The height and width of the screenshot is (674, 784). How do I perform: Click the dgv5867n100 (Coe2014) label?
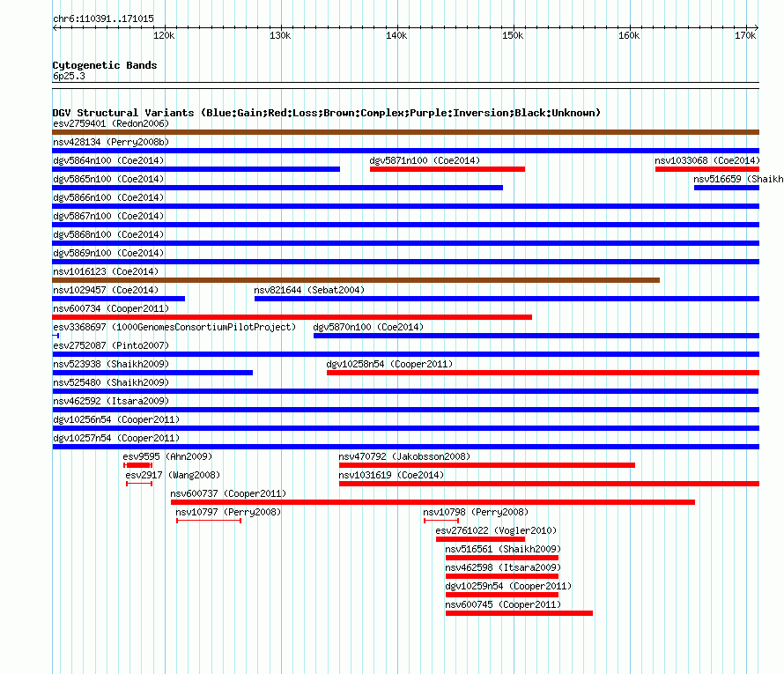pyautogui.click(x=108, y=216)
